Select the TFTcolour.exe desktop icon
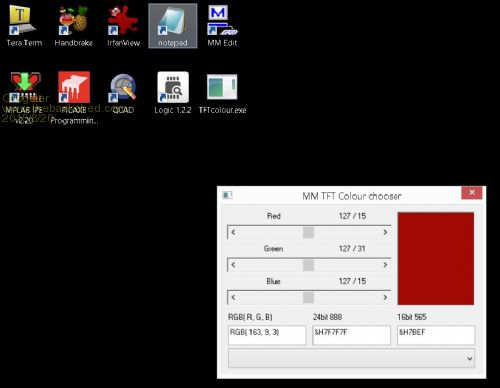Screen dimensions: 500x388 coord(222,94)
